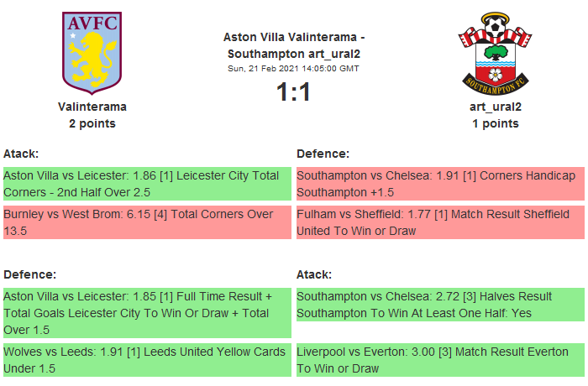The height and width of the screenshot is (386, 588).
Task: Click the 1:1 match score
Action: (x=293, y=91)
